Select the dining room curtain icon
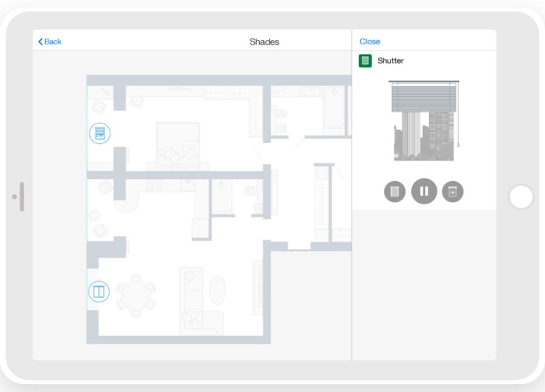This screenshot has width=545, height=392. coord(99,291)
